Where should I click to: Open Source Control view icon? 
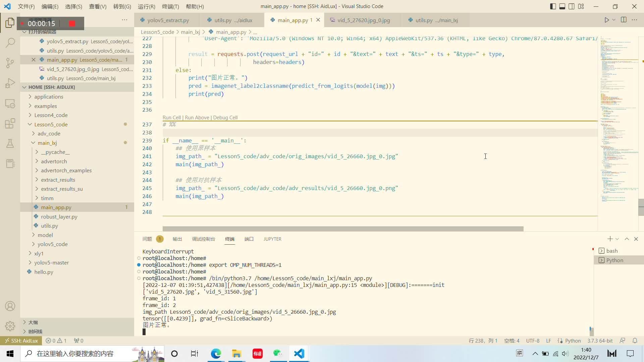point(10,63)
